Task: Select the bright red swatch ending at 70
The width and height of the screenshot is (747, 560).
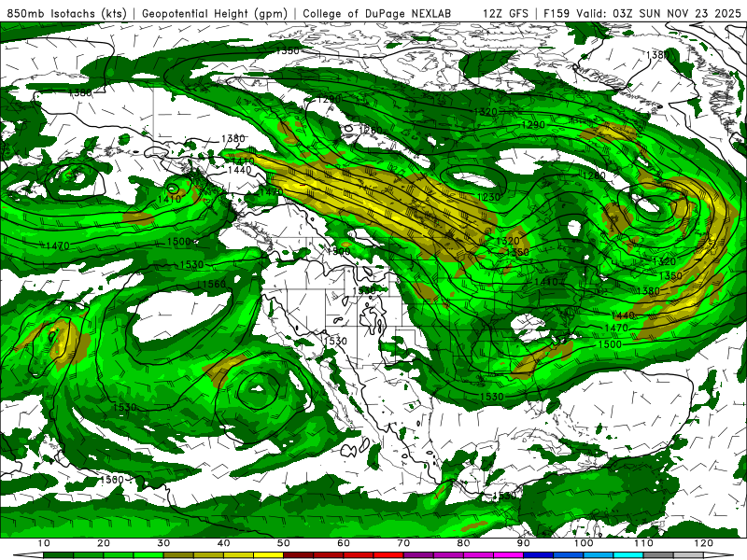Action: [x=388, y=555]
